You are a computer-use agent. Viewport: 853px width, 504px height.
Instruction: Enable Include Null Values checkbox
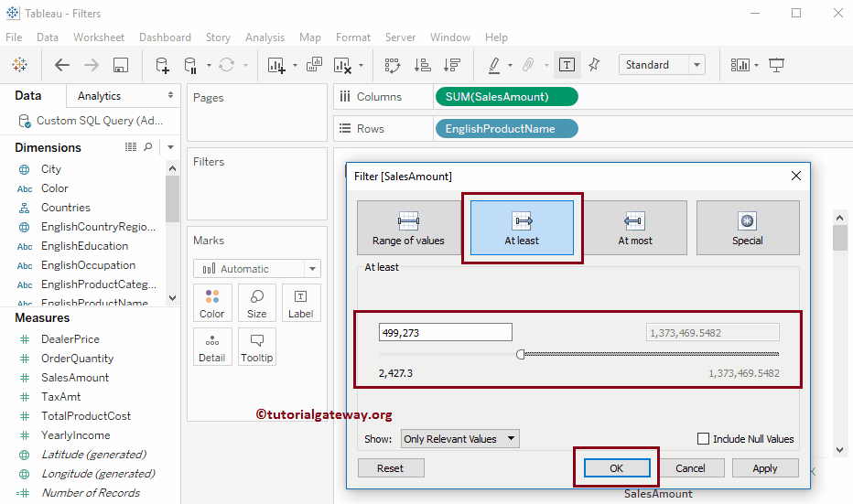point(704,439)
